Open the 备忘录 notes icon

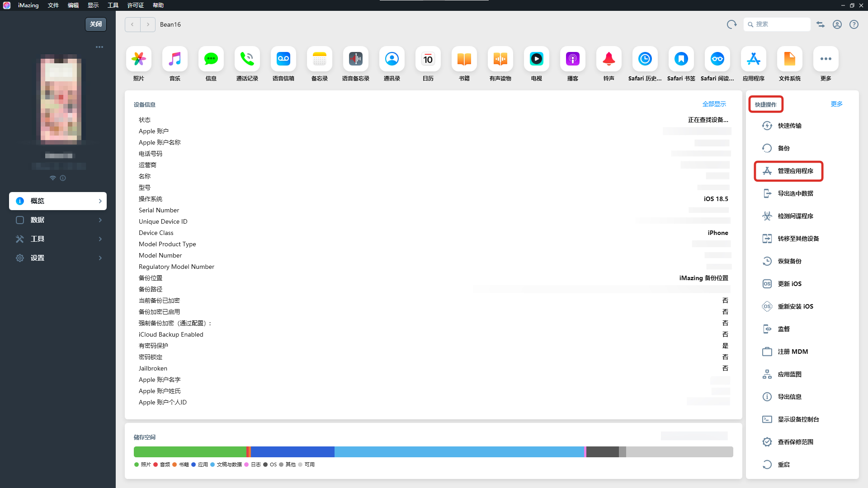coord(320,59)
